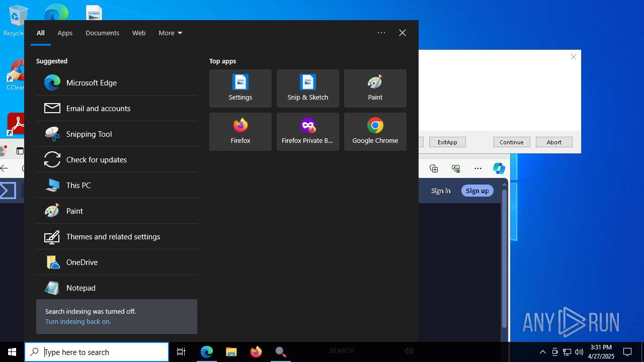Open Edge browser essentials heart icon
The height and width of the screenshot is (362, 644).
[x=456, y=168]
